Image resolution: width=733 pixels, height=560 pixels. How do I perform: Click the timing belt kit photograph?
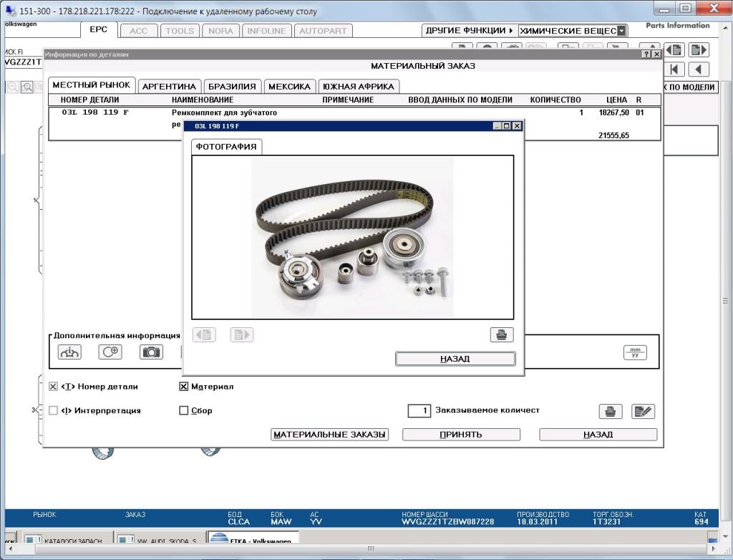tap(352, 237)
